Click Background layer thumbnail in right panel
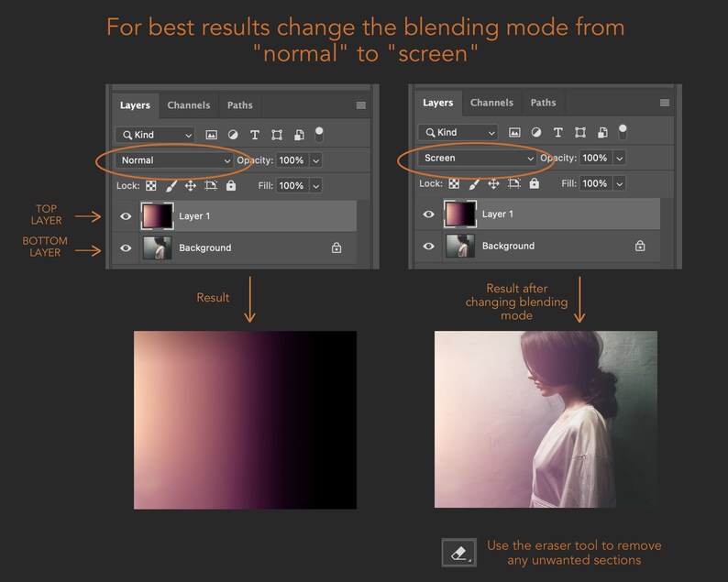The image size is (728, 582). click(460, 246)
